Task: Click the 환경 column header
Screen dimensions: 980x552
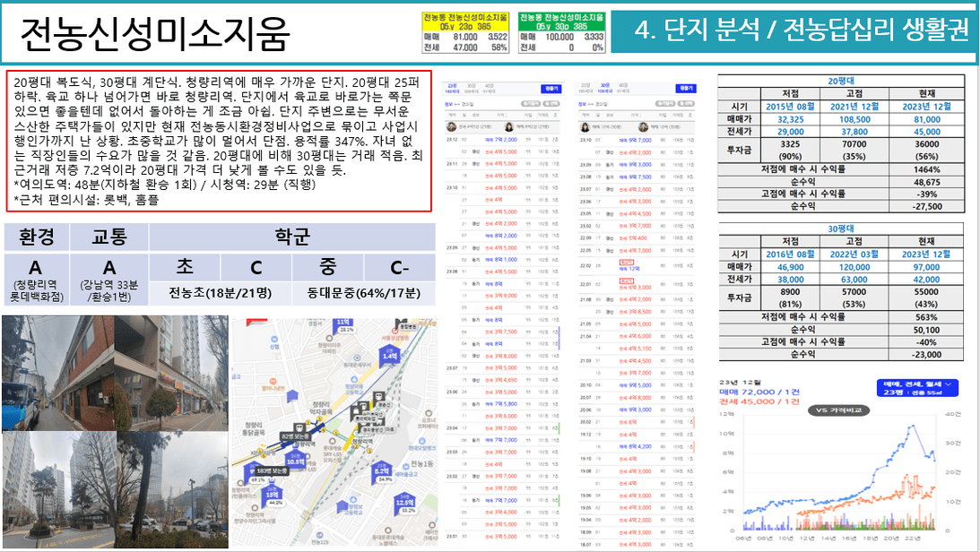Action: coord(36,237)
